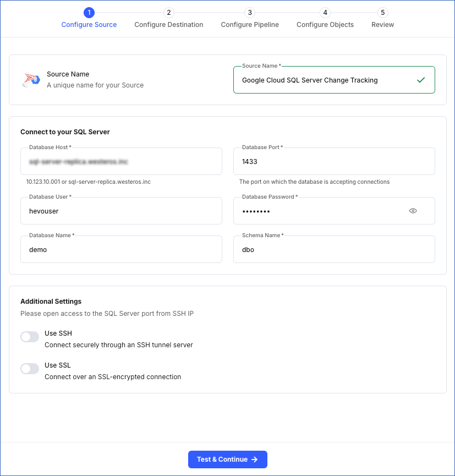Enable the Use SSL toggle
Image resolution: width=455 pixels, height=476 pixels.
pos(29,368)
